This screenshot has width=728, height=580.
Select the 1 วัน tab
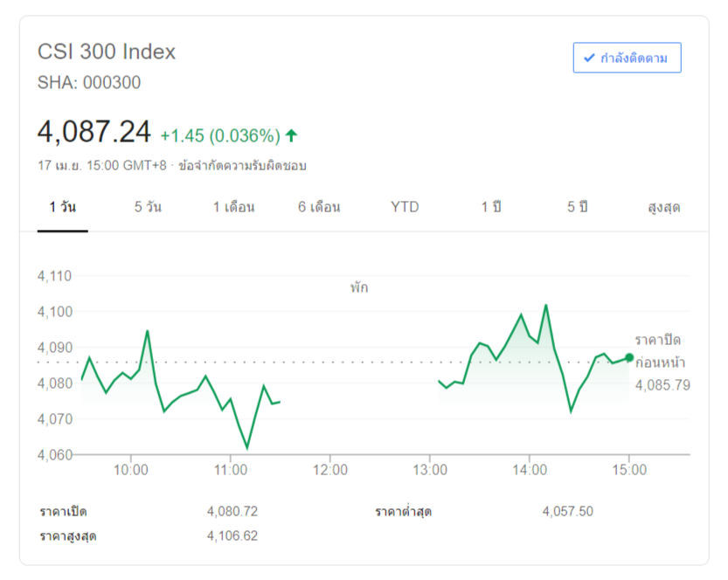coord(63,207)
